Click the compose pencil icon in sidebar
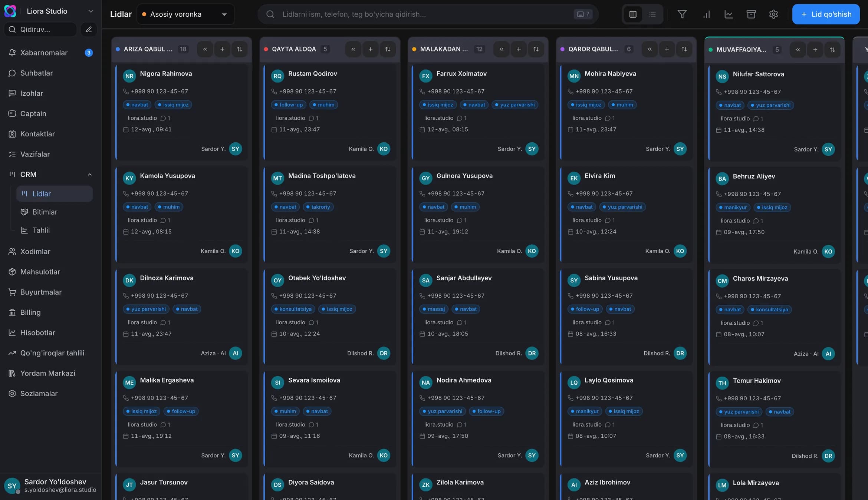 coord(89,29)
